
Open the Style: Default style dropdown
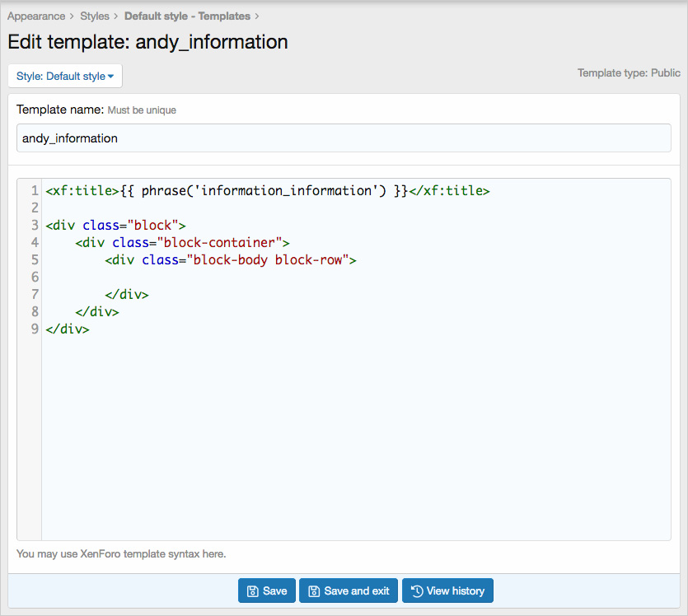tap(64, 77)
